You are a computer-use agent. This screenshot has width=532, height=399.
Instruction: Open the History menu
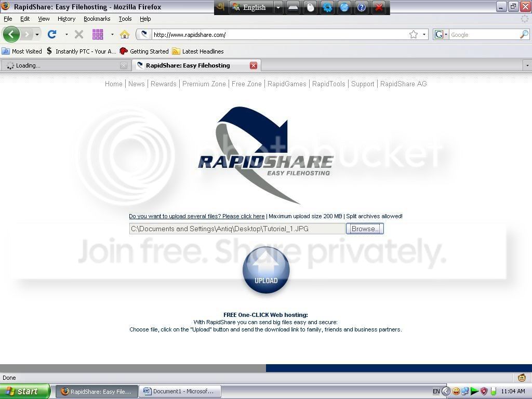[66, 19]
